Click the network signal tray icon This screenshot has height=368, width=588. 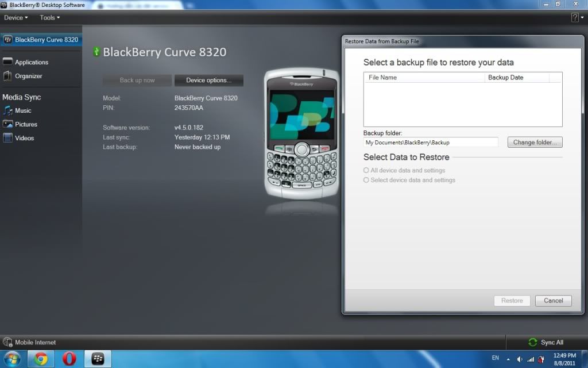click(x=531, y=359)
